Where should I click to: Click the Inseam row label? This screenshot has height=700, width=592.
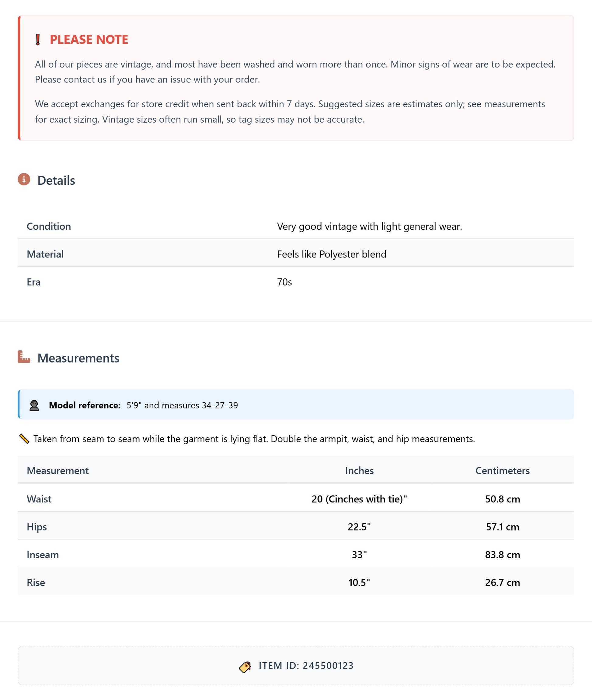coord(43,555)
